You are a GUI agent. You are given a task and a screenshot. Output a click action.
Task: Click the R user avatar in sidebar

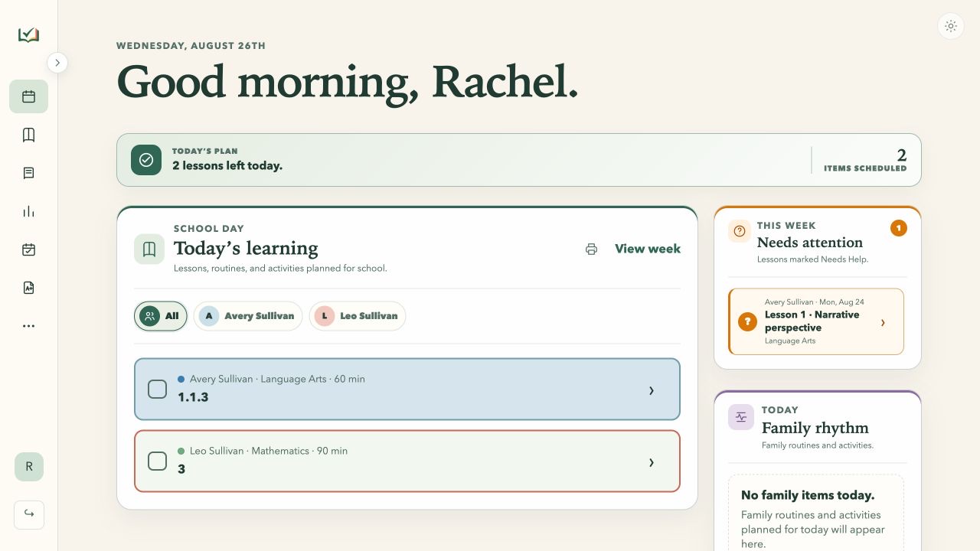click(29, 467)
